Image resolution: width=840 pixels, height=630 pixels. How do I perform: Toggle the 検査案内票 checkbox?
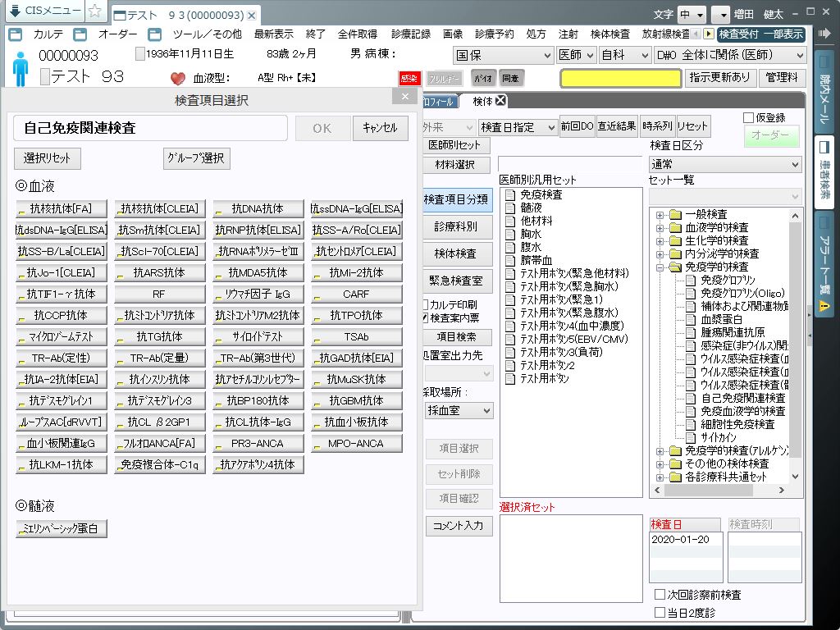tap(426, 317)
